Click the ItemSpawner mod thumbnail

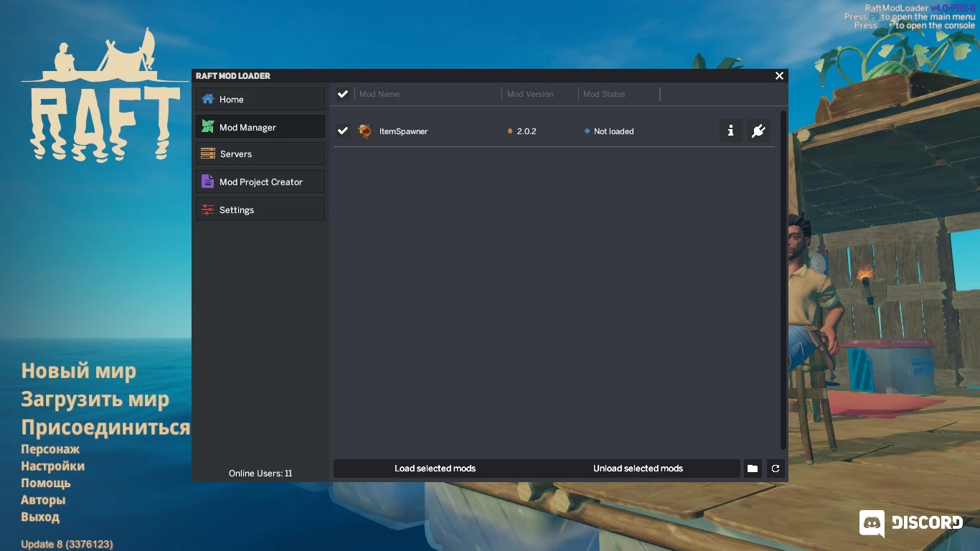(x=364, y=131)
